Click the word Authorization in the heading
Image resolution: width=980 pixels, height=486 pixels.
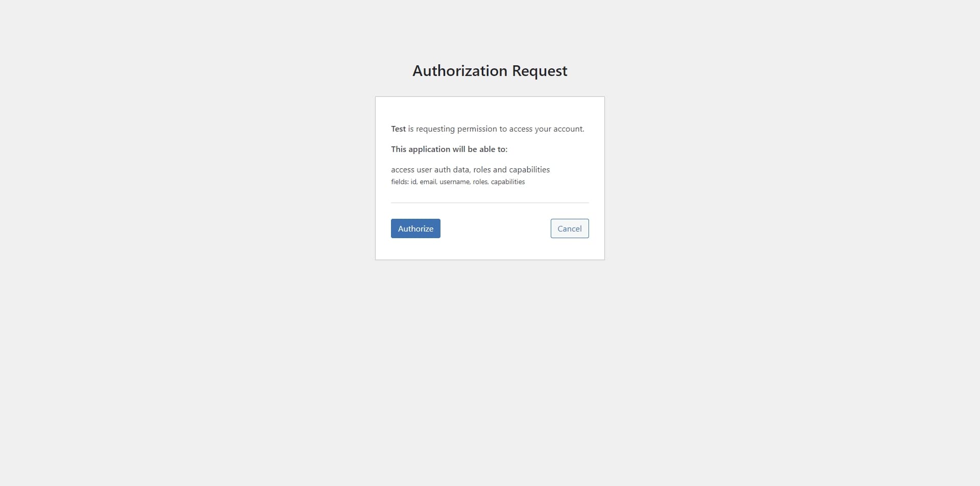click(460, 71)
